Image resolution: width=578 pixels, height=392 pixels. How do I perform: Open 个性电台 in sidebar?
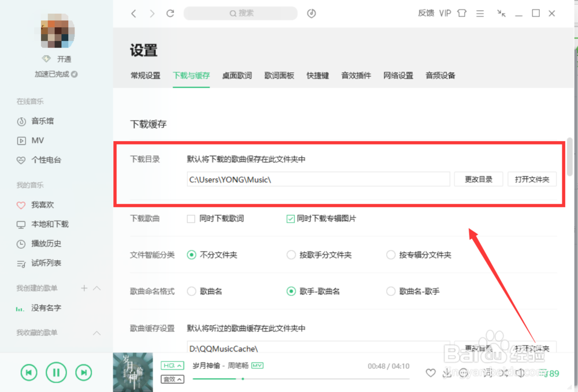tap(39, 160)
